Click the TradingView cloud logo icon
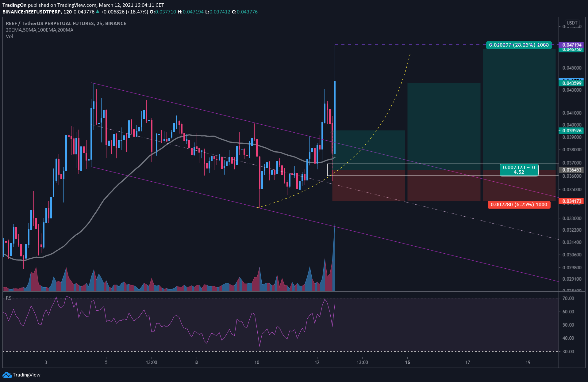This screenshot has height=382, width=588. pyautogui.click(x=7, y=375)
